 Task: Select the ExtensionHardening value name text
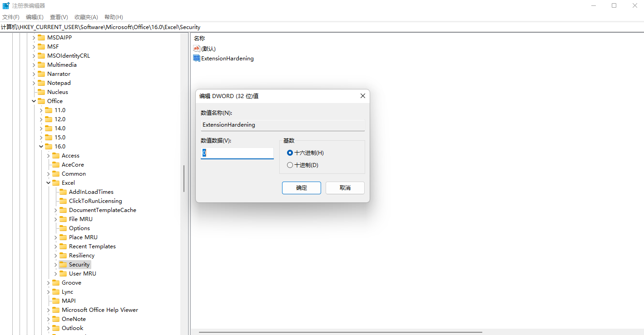point(228,58)
